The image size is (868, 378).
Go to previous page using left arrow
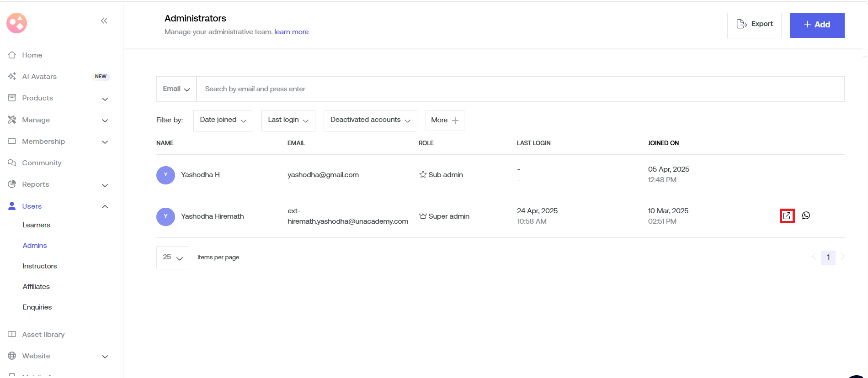(x=814, y=257)
